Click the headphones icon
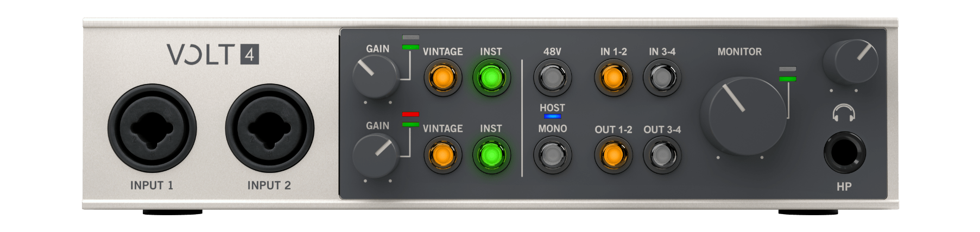 coord(844,113)
